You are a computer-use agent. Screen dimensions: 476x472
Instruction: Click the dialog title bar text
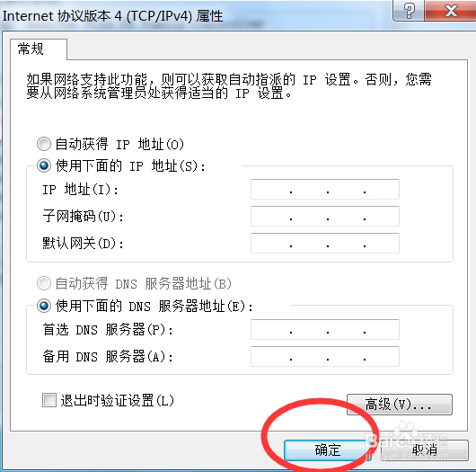pos(112,16)
